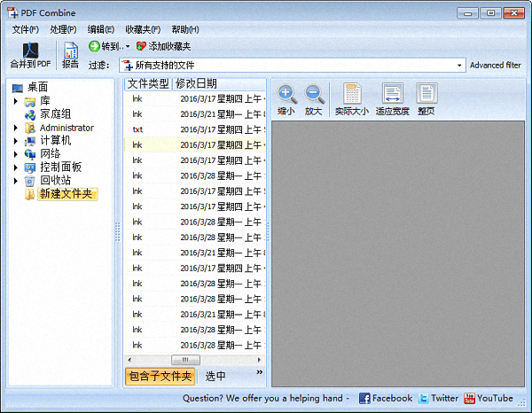532x413 pixels.
Task: Click the Network (网络) globe icon
Action: click(30, 154)
